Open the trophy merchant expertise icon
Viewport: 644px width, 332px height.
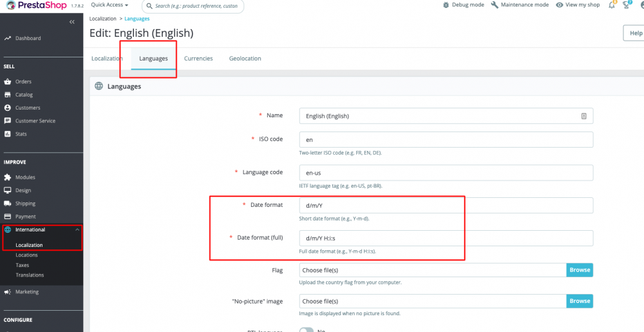click(x=627, y=5)
